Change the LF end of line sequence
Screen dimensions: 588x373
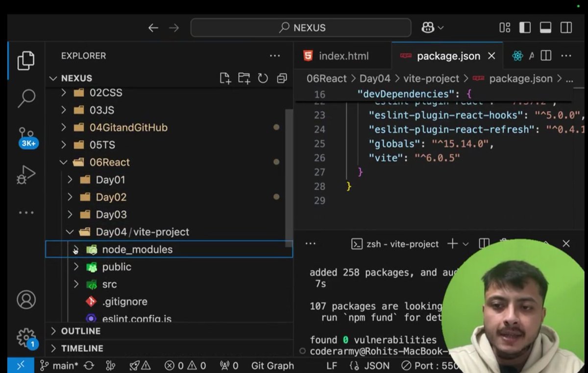[x=332, y=366]
